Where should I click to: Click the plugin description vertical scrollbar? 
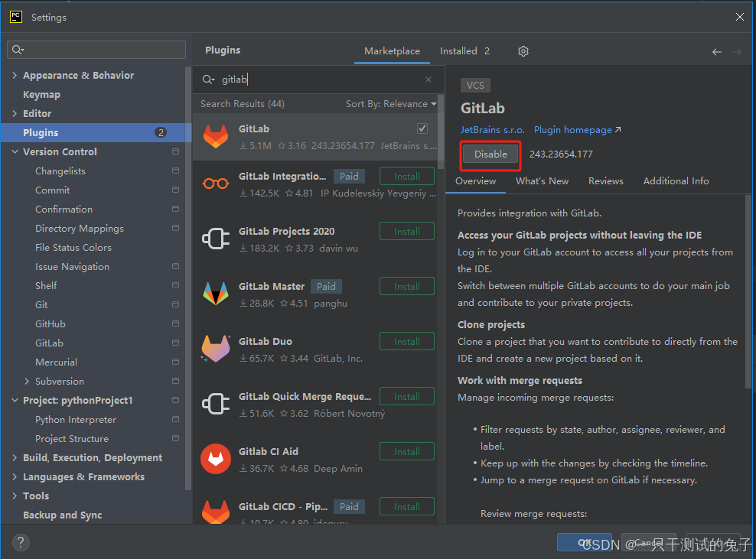748,291
